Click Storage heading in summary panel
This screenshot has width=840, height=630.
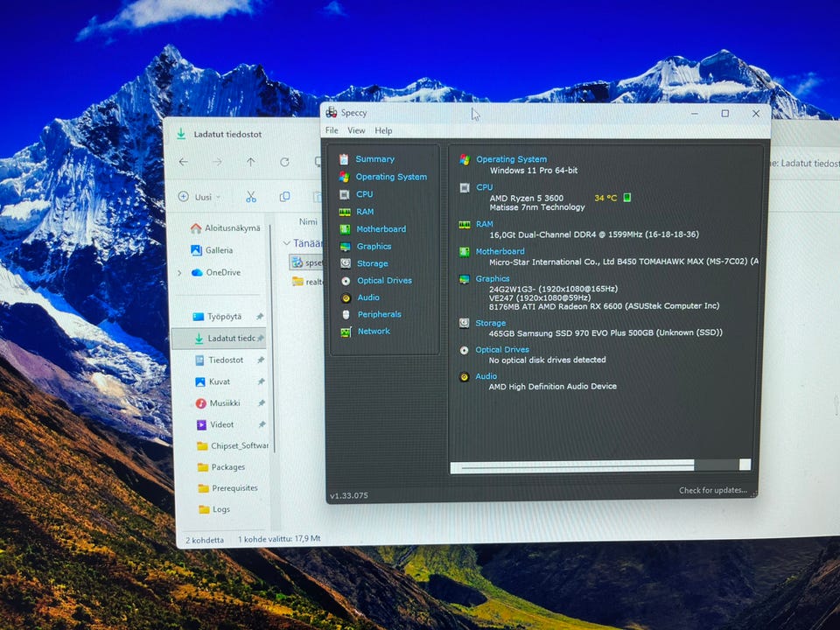pos(490,323)
